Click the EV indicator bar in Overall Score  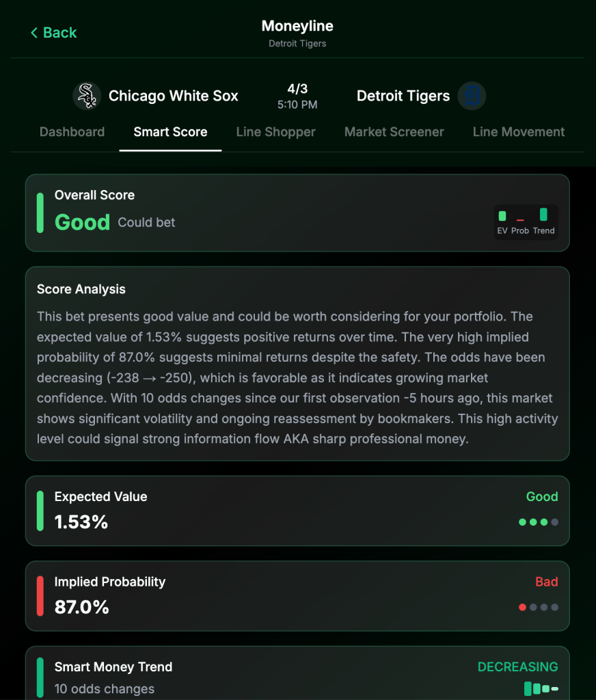pyautogui.click(x=502, y=216)
